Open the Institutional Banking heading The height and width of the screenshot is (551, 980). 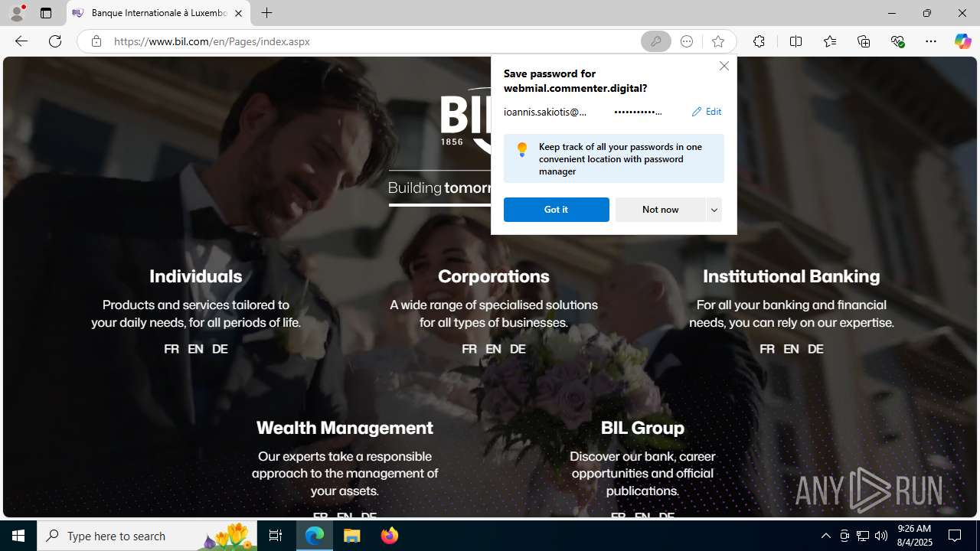791,276
